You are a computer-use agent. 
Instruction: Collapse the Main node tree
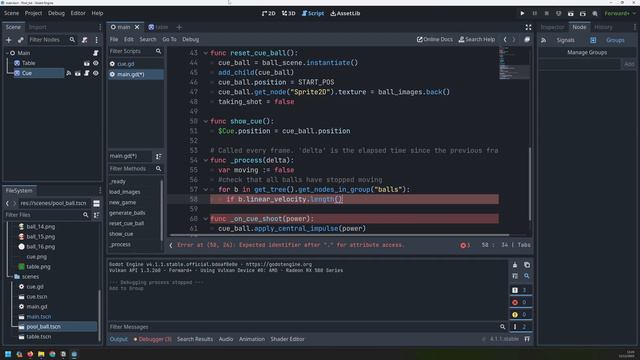(7, 53)
